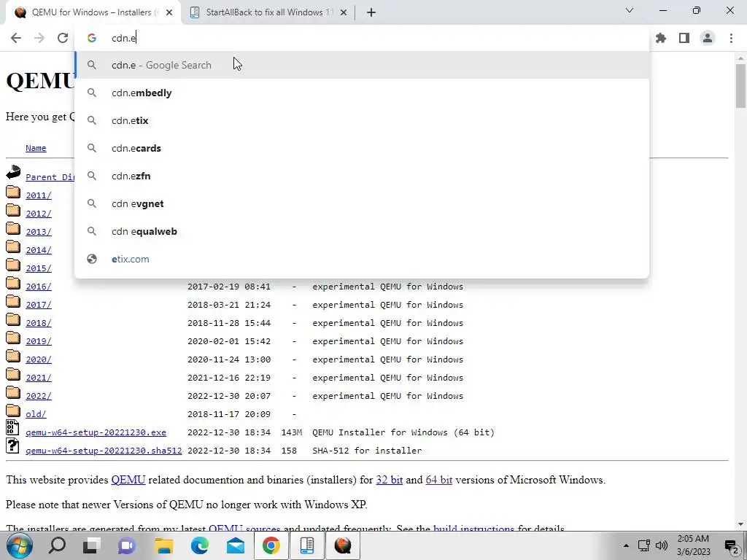
Task: Open the Windows Start button
Action: click(20, 545)
